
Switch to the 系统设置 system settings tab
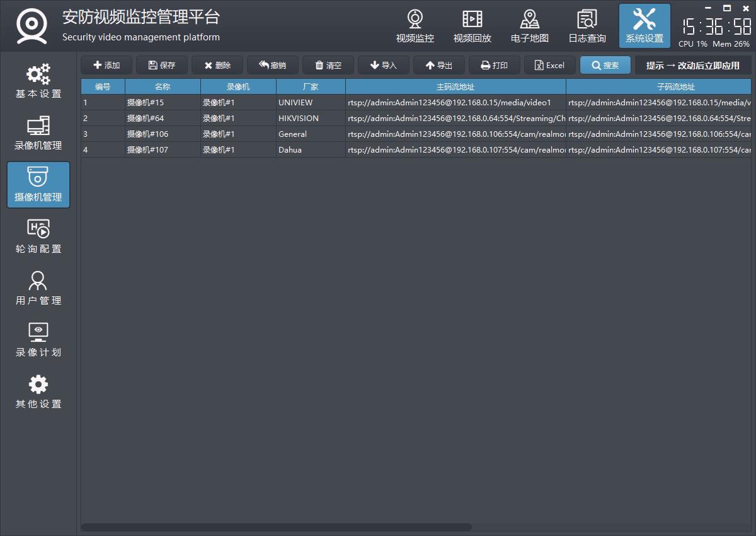coord(644,26)
